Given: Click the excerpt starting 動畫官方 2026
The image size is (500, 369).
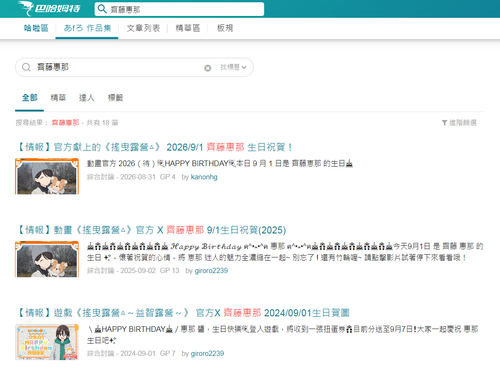Looking at the screenshot, I should point(220,164).
